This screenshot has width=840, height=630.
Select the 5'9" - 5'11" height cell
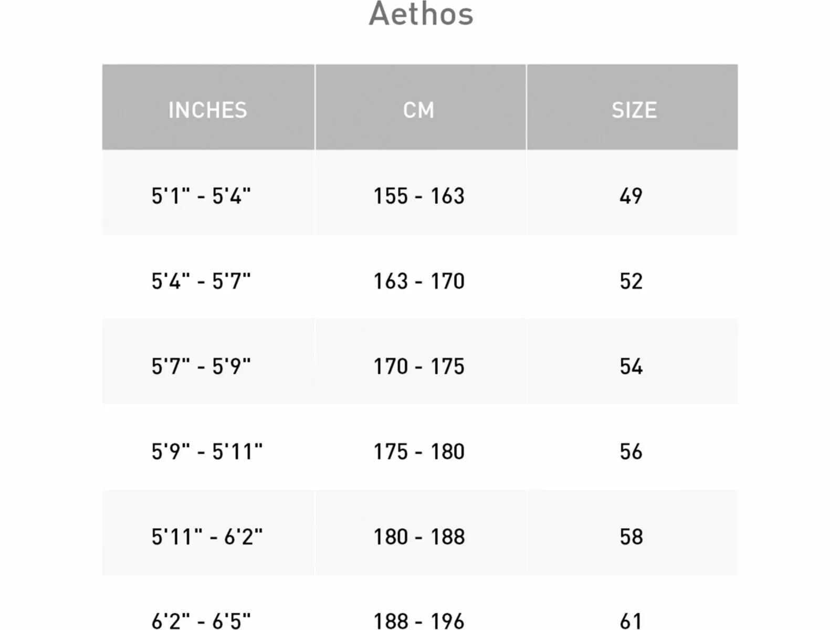tap(207, 451)
